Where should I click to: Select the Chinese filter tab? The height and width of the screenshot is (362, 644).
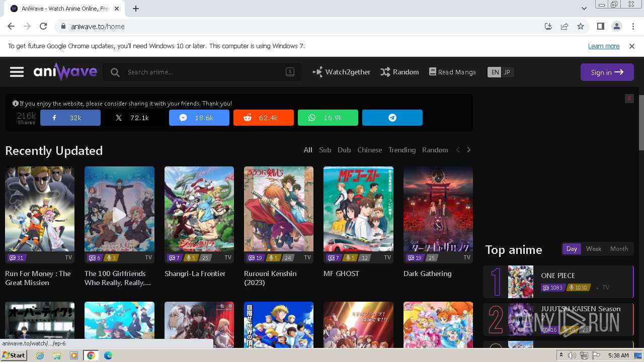pyautogui.click(x=369, y=150)
